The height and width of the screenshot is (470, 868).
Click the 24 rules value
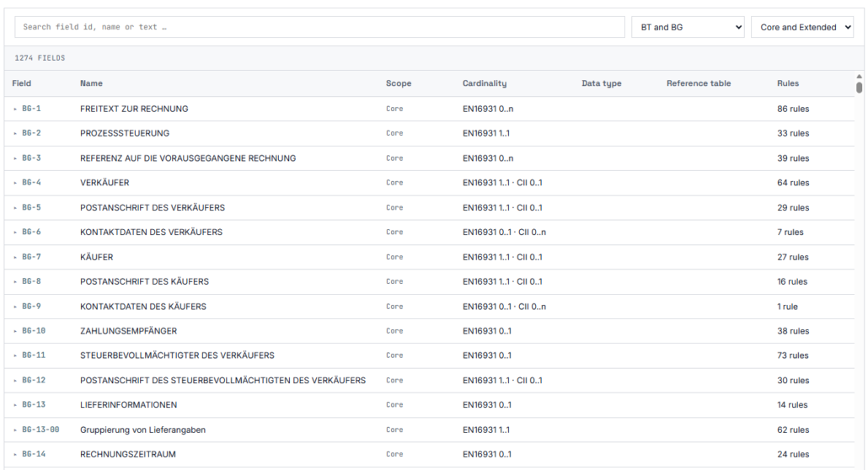[x=793, y=454]
